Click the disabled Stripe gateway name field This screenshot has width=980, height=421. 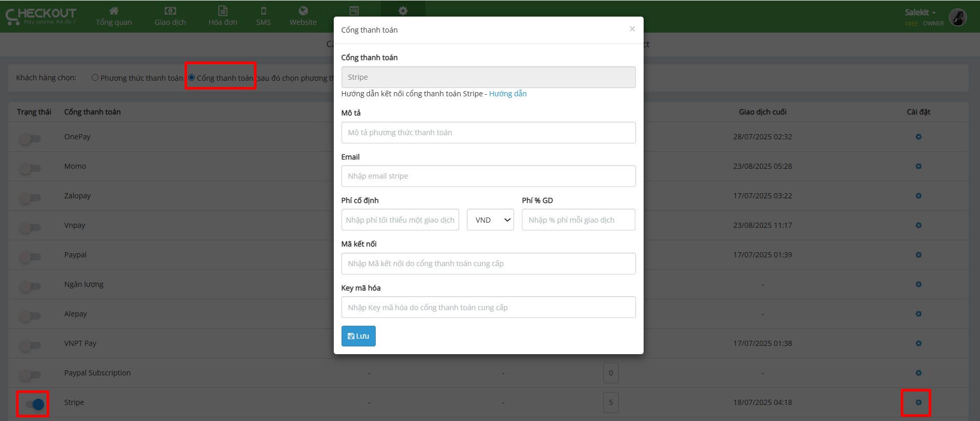tap(488, 77)
